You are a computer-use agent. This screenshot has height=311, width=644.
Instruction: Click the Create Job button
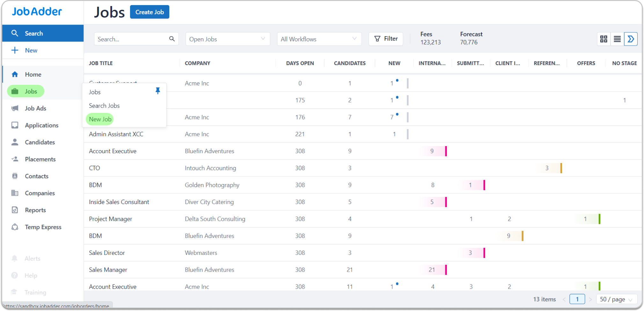pyautogui.click(x=150, y=12)
